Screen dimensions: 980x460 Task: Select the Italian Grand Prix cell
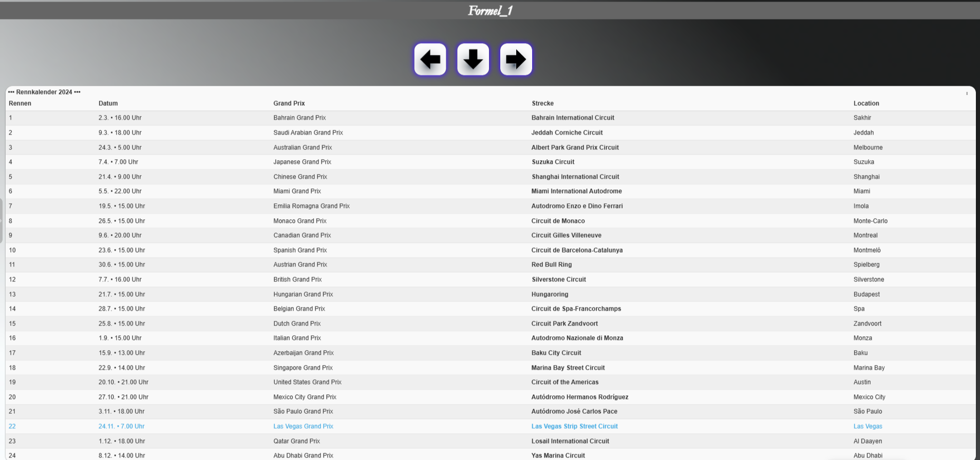297,338
